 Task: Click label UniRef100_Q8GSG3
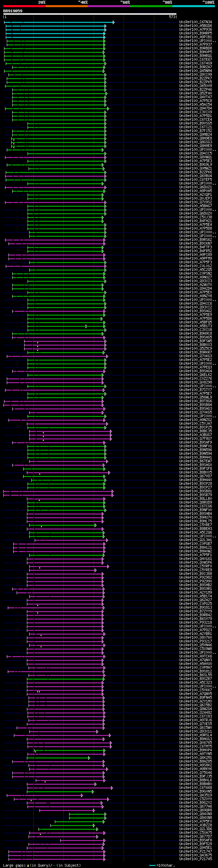(196, 142)
